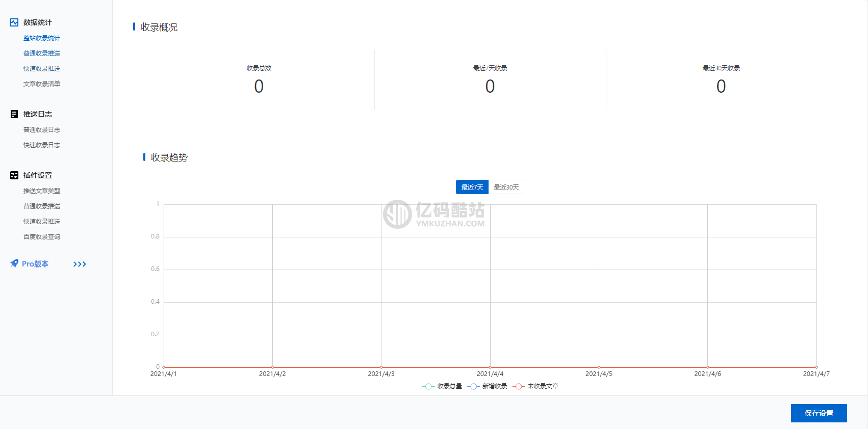Click the 2021/4/7 axis label
The height and width of the screenshot is (429, 868).
(x=816, y=374)
